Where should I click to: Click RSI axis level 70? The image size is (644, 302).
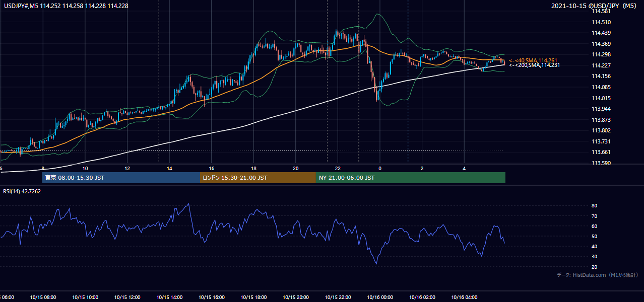(x=594, y=216)
